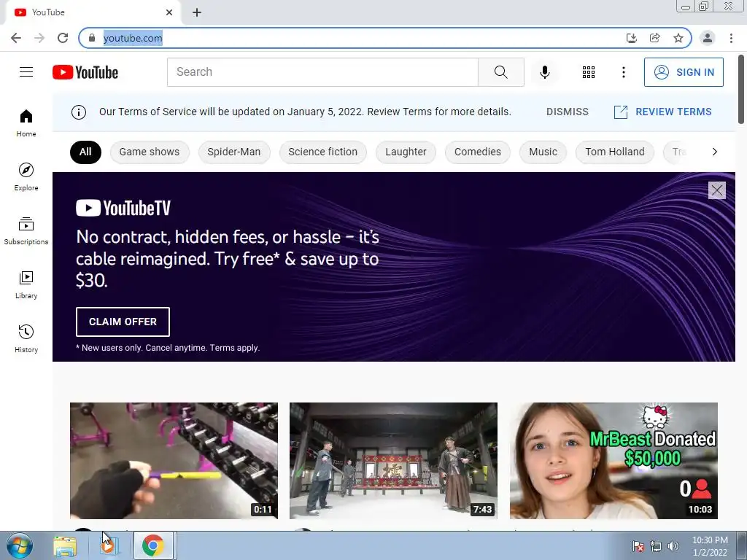Click the taskbar clock showing 10:30 PM
747x560 pixels.
point(710,546)
